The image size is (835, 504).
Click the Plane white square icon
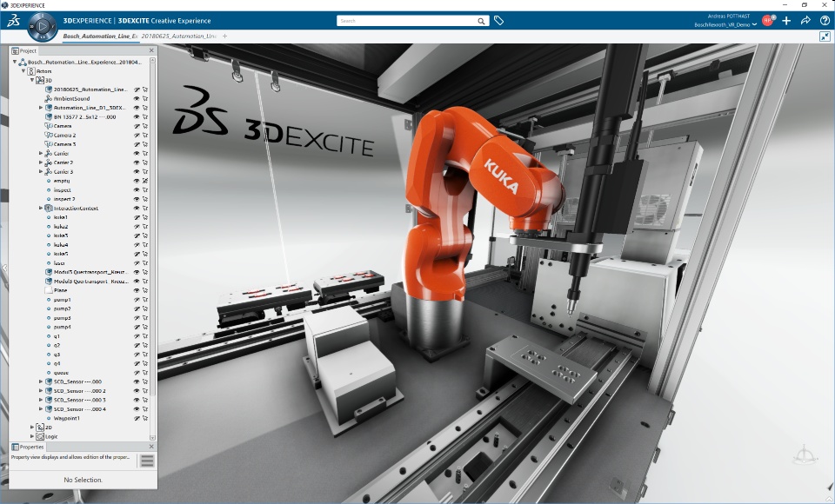click(49, 290)
